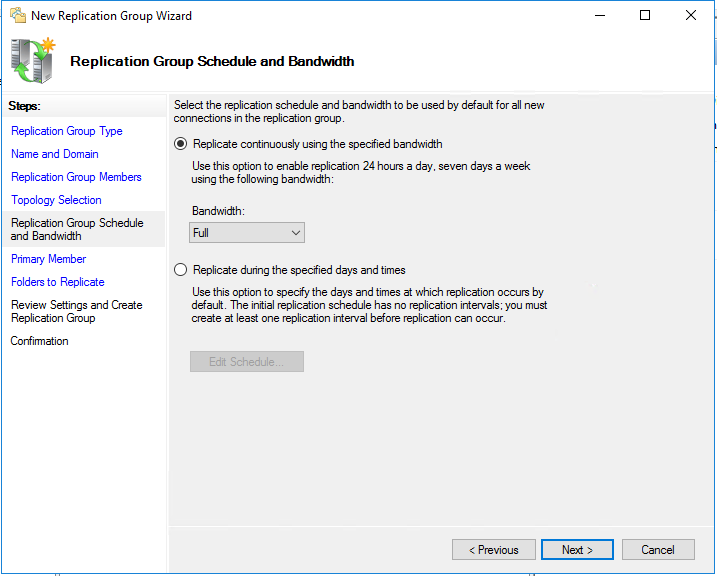Image resolution: width=717 pixels, height=576 pixels.
Task: Click the wizard title bar folder icon
Action: (16, 16)
